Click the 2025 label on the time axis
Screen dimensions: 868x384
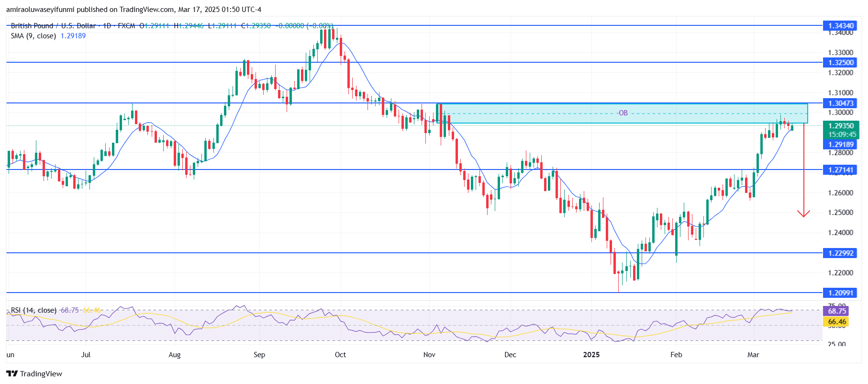click(591, 355)
